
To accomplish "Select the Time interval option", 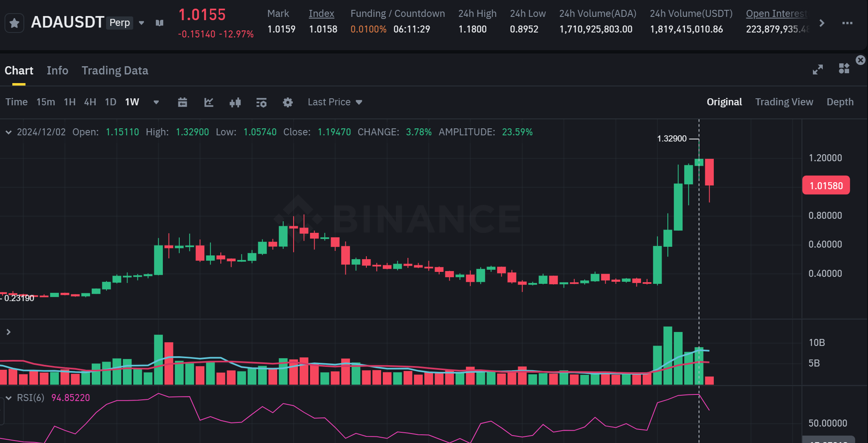I will [16, 102].
